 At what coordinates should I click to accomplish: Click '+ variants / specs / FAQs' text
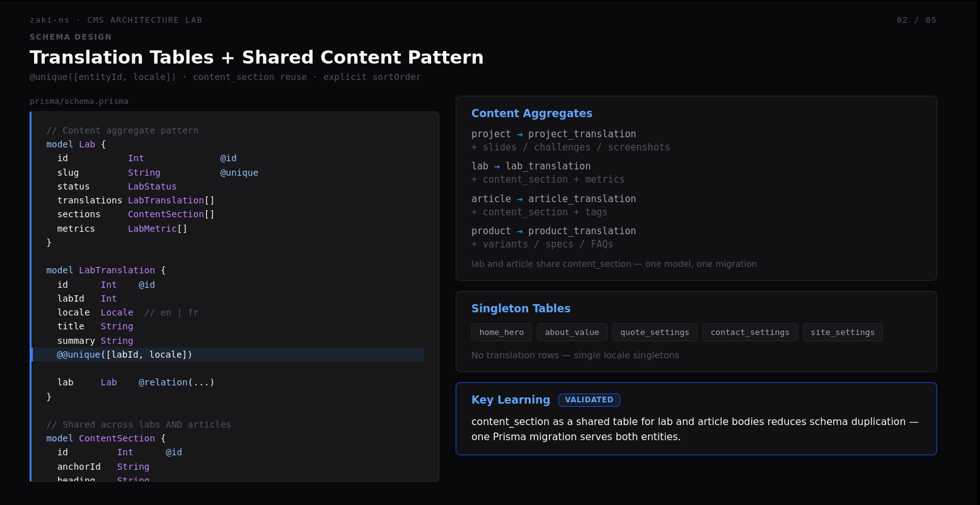click(x=543, y=244)
